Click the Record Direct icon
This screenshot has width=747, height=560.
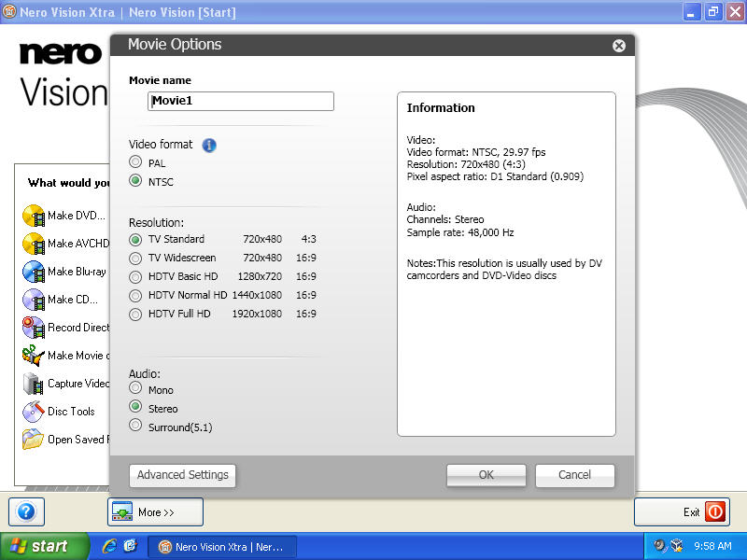point(34,328)
